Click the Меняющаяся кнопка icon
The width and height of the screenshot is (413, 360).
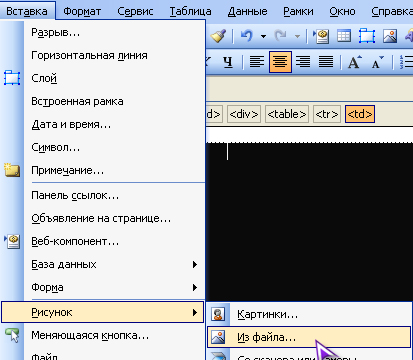point(12,335)
